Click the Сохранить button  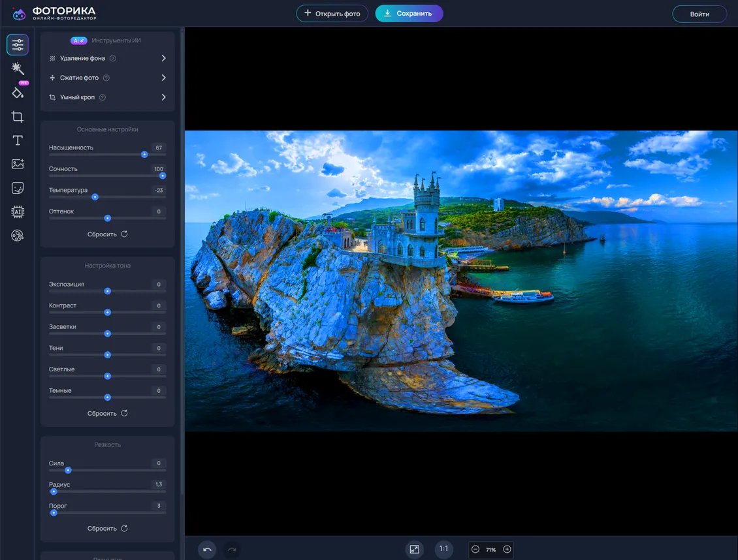coord(409,14)
